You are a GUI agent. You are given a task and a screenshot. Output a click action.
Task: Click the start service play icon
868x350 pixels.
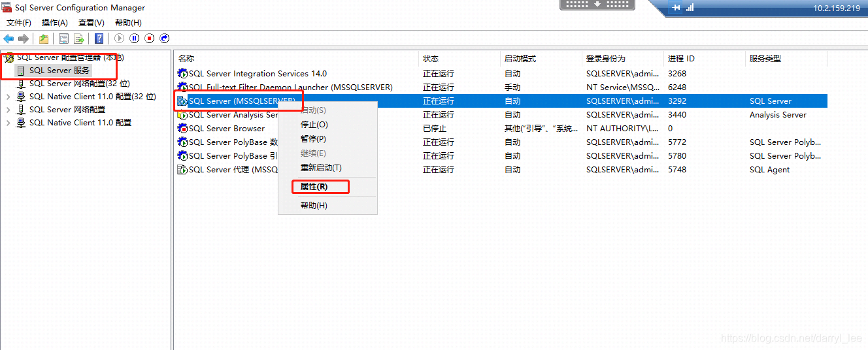click(x=119, y=39)
